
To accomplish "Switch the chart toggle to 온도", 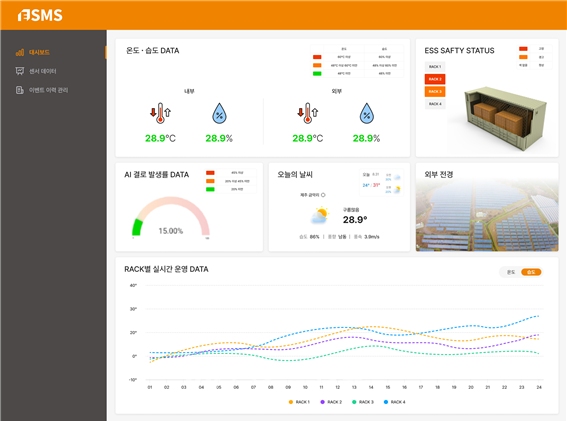I will [x=511, y=272].
